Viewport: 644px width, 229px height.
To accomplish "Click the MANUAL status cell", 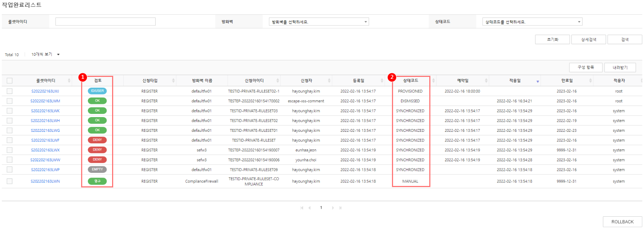I will pyautogui.click(x=410, y=181).
